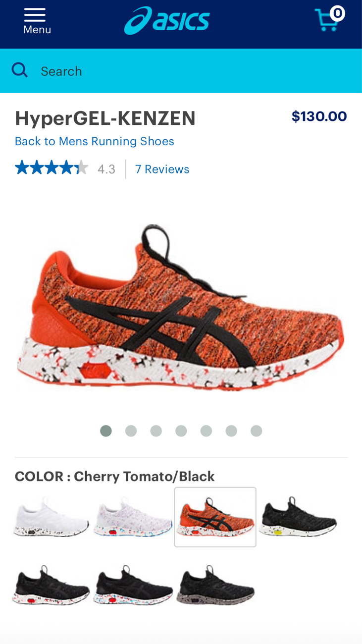362x644 pixels.
Task: Select the fourth image carousel dot
Action: coord(181,431)
